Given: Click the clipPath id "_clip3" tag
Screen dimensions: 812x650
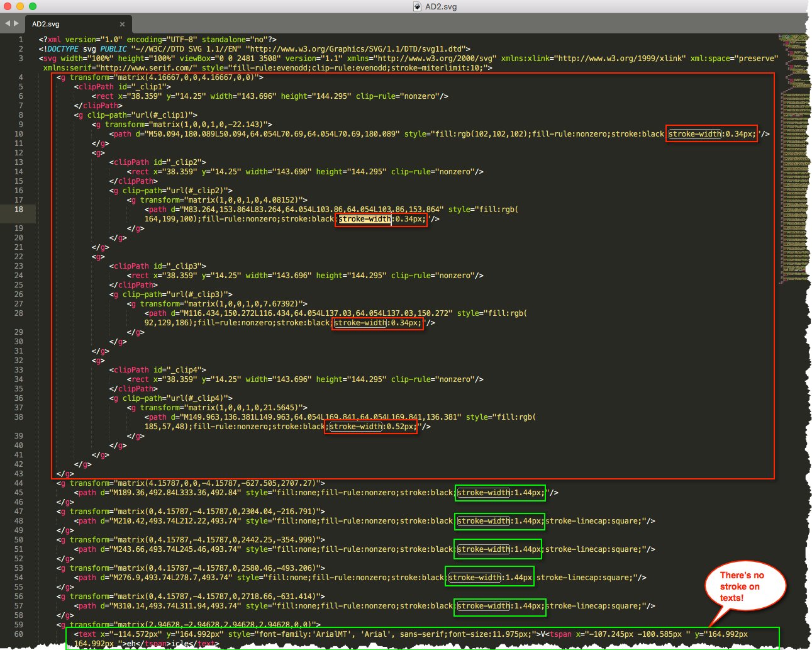Looking at the screenshot, I should (157, 266).
